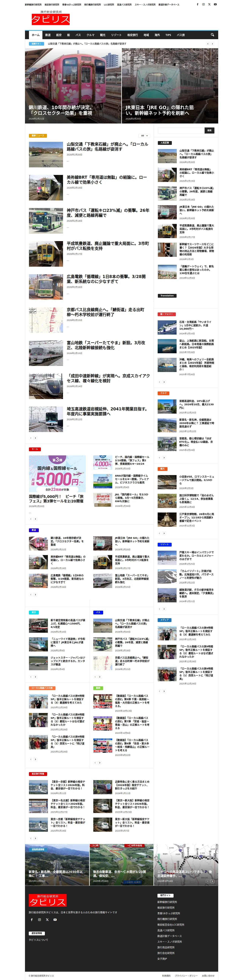Image resolution: width=243 pixels, height=980 pixels.
Task: Open お問い合わせ link at page bottom
Action: 208,975
